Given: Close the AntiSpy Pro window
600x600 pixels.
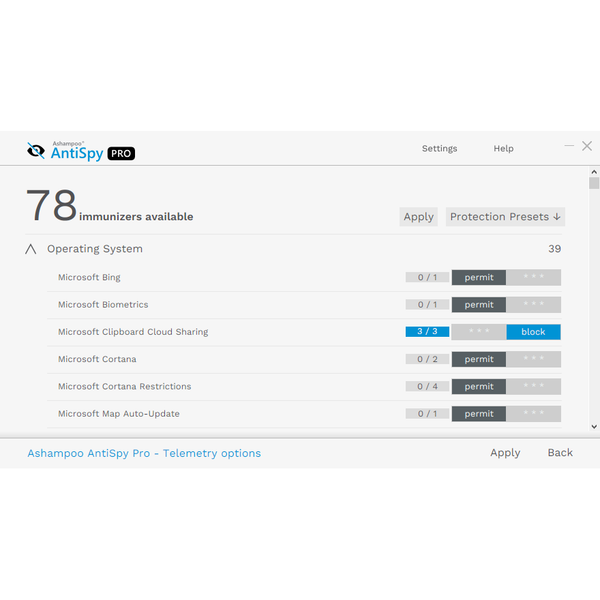Looking at the screenshot, I should pos(587,146).
